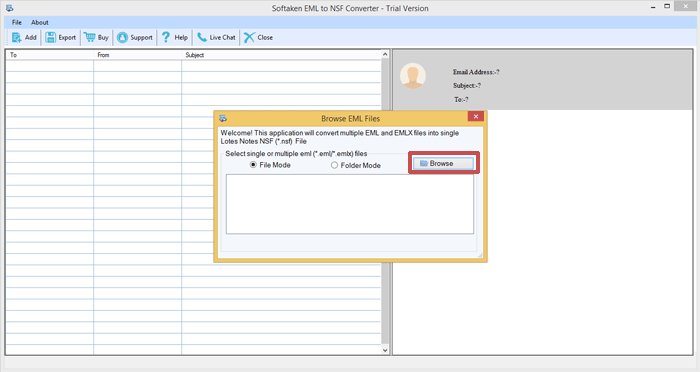Click the Browse EML Files dialog icon
The height and width of the screenshot is (372, 700).
tap(223, 118)
